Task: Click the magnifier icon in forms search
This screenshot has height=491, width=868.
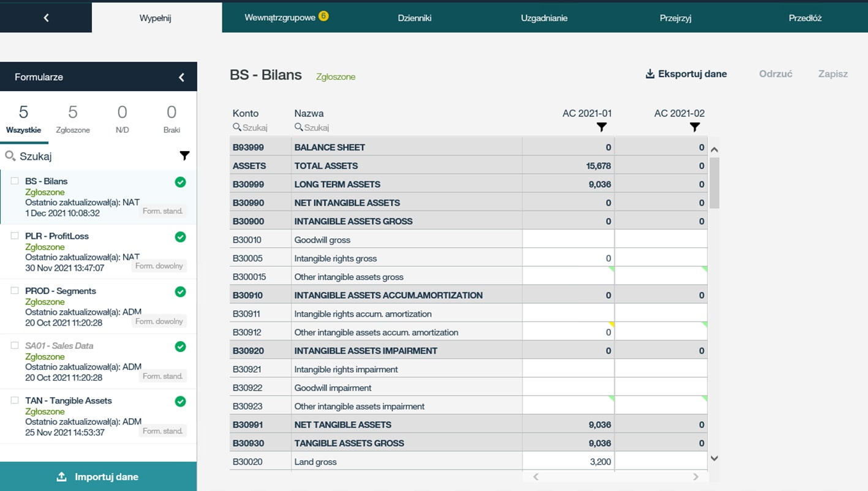Action: pos(10,156)
